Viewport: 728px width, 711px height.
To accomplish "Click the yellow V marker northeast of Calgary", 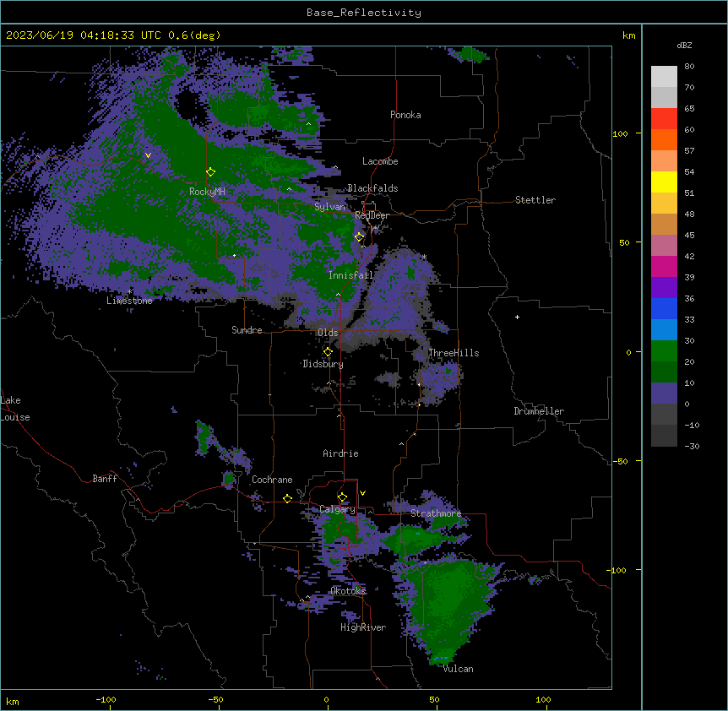I will coord(362,493).
